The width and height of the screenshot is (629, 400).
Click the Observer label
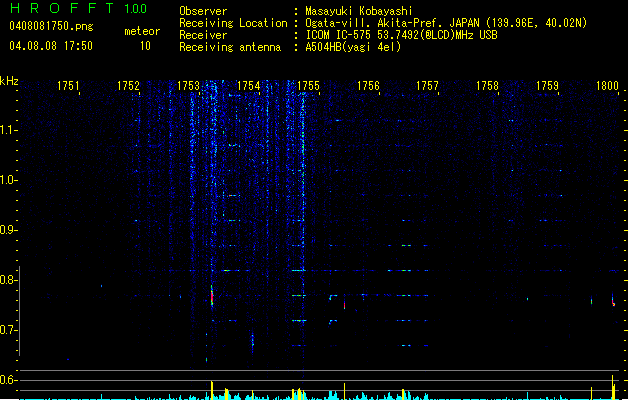203,11
